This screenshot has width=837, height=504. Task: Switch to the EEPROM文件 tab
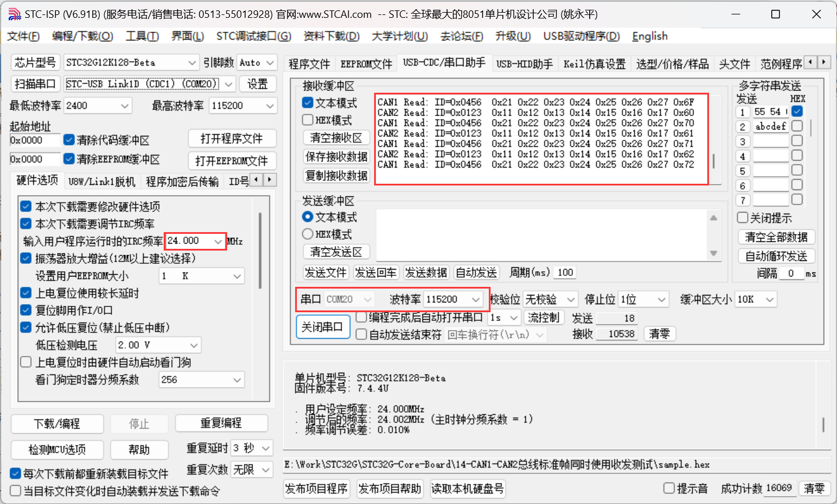(x=366, y=64)
